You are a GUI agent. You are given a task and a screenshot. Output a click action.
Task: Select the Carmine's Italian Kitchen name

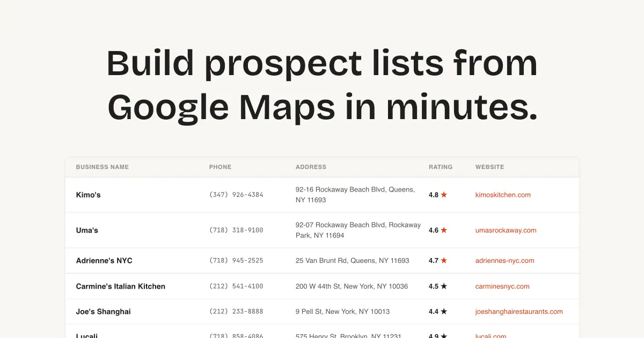121,286
